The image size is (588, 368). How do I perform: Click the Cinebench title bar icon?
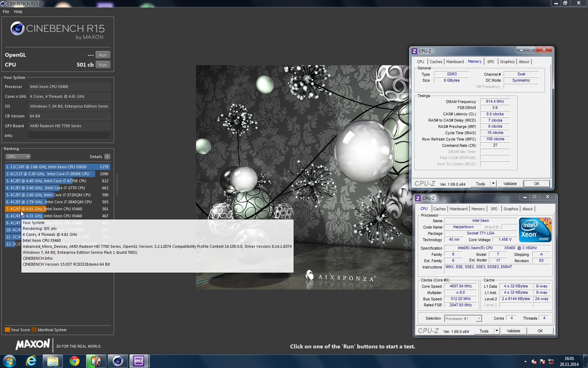(x=3, y=4)
